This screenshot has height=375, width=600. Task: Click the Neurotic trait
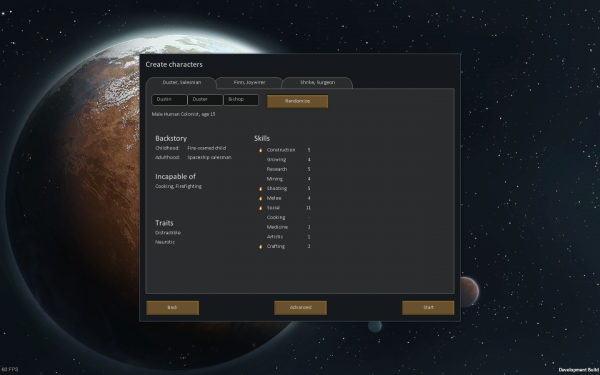(x=165, y=242)
